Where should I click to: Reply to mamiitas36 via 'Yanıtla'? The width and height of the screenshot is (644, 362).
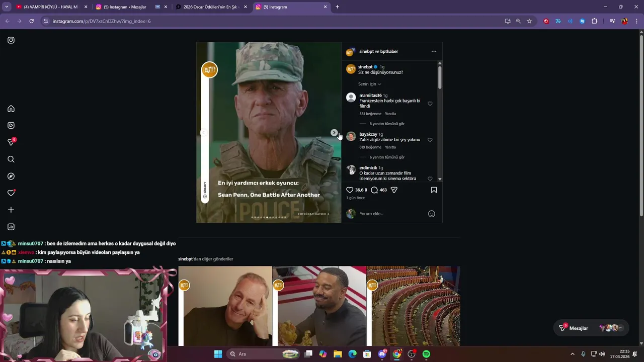[x=390, y=114]
